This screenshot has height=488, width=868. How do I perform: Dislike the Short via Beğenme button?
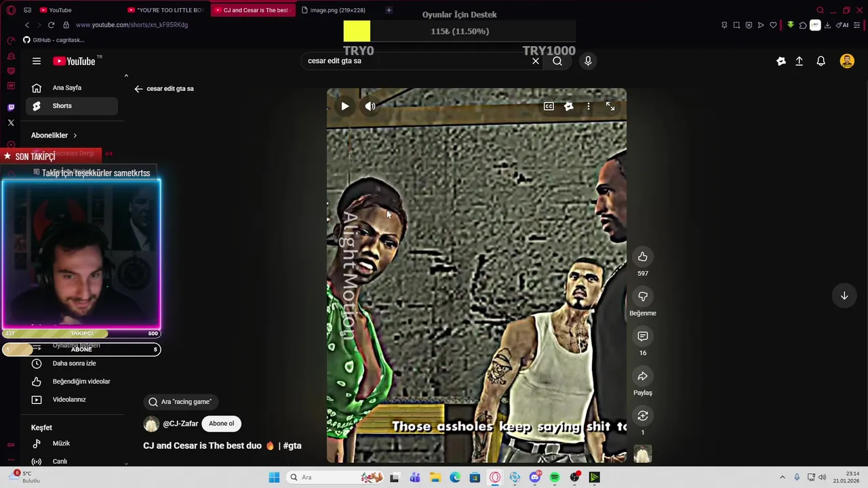[x=643, y=296]
